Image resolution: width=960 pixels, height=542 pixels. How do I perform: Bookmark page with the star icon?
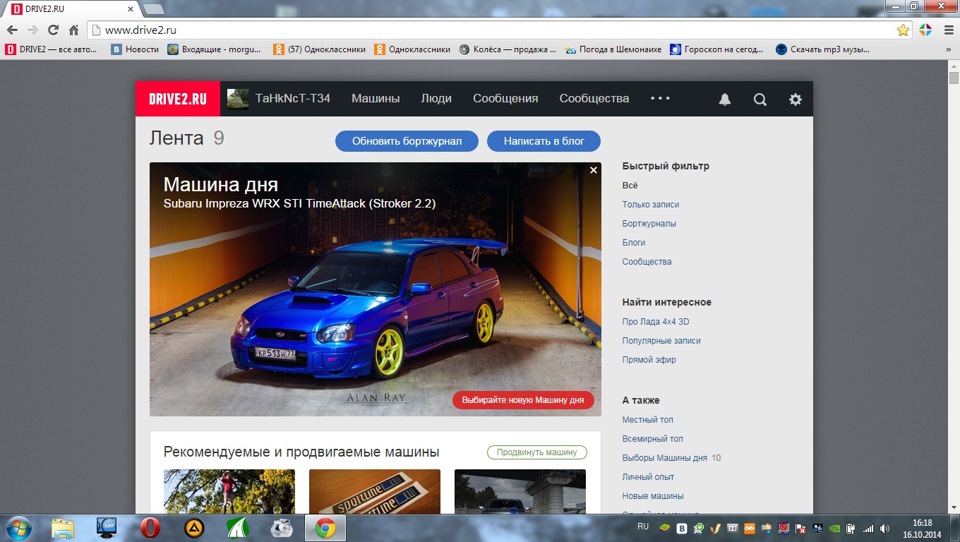coord(902,30)
